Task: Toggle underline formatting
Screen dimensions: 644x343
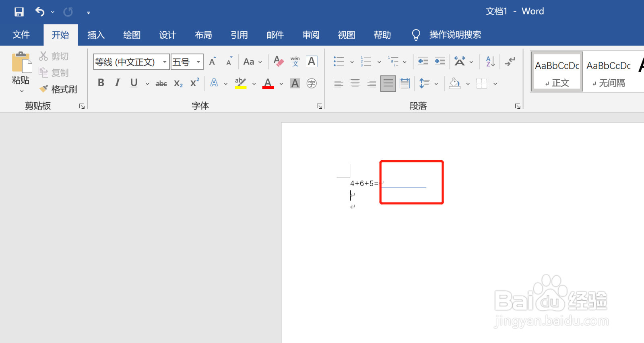Action: tap(134, 83)
